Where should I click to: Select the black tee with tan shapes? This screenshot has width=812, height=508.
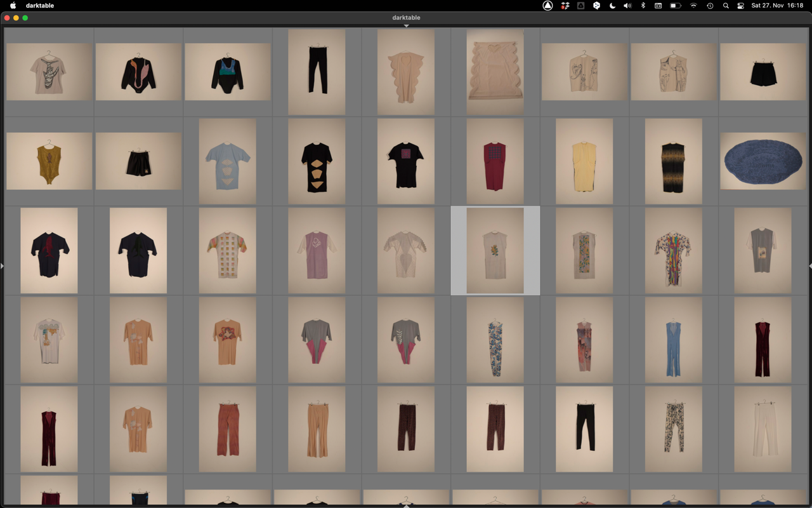click(x=317, y=161)
